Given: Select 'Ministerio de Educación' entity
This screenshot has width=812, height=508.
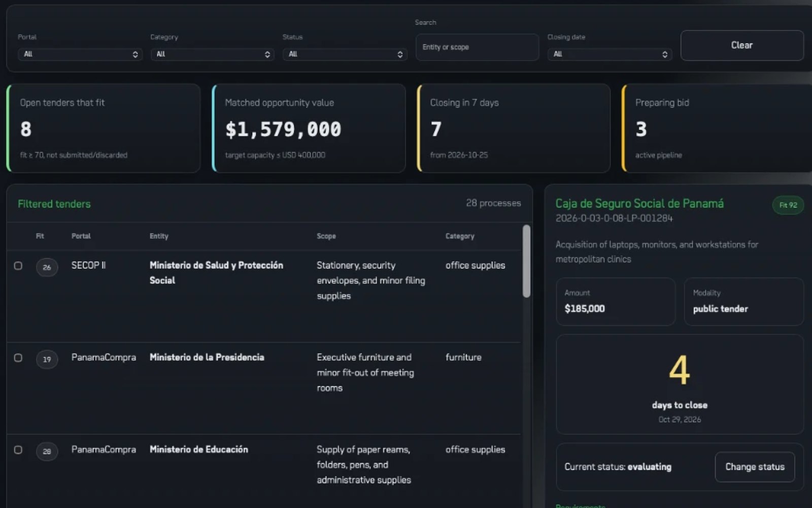Looking at the screenshot, I should coord(198,450).
